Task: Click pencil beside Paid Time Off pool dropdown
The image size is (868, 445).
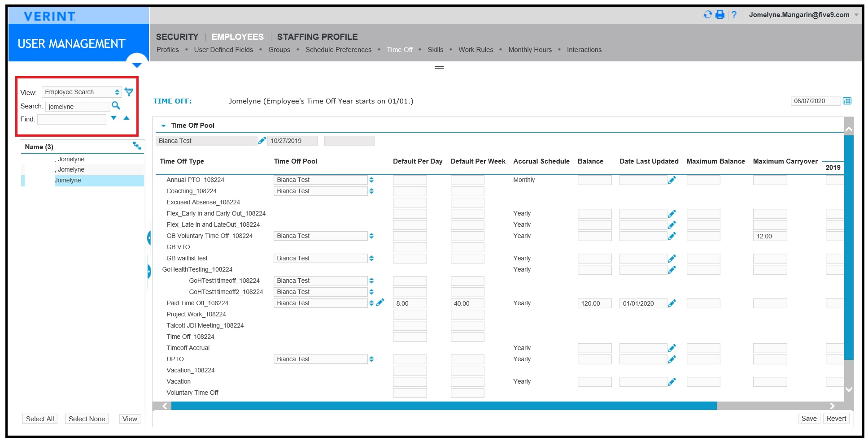Action: tap(380, 302)
